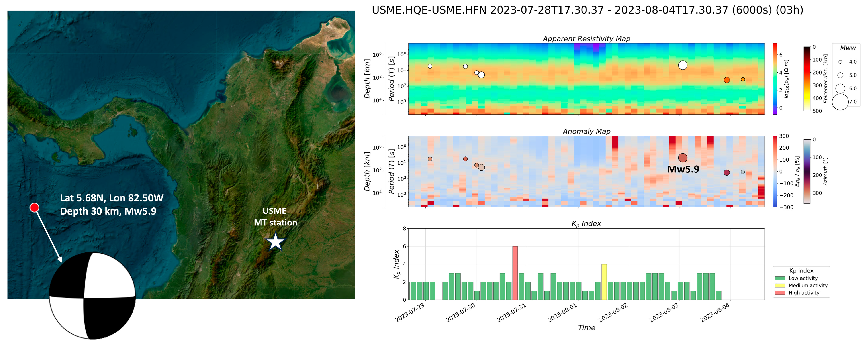This screenshot has width=868, height=347.
Task: Click the Lat 5.68N Lon 82.50W text
Action: 112,198
